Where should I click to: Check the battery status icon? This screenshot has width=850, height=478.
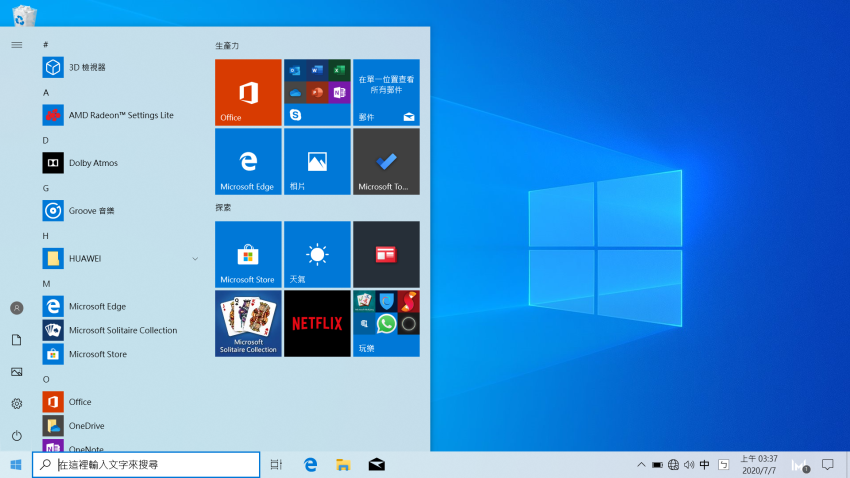tap(657, 464)
